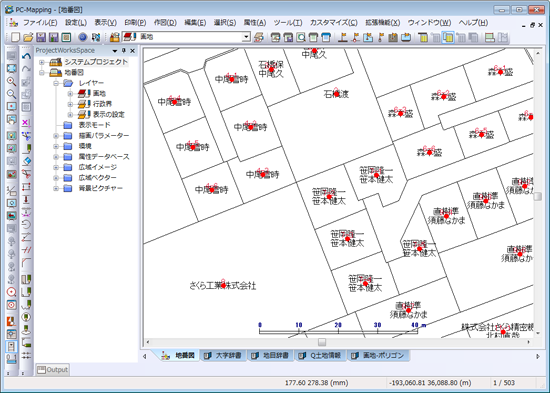Select the Zoom In magnifier with plus

coord(12,81)
